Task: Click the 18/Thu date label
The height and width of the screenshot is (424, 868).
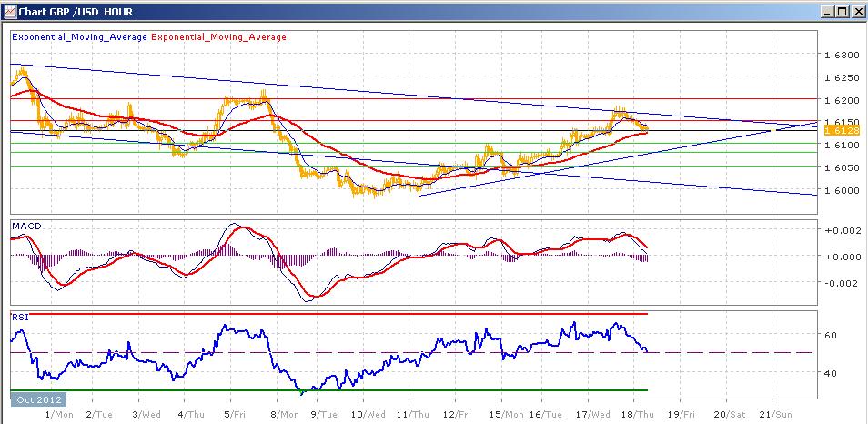Action: (x=639, y=413)
